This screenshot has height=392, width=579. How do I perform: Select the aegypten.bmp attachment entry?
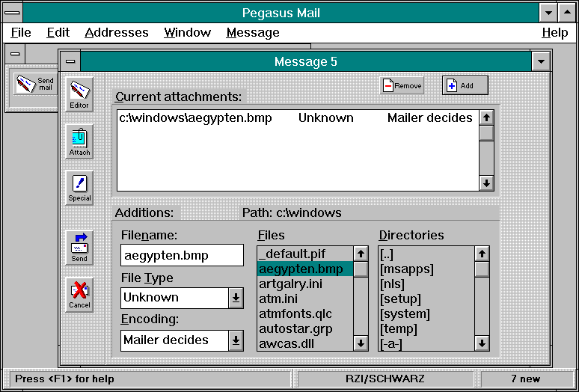(195, 117)
